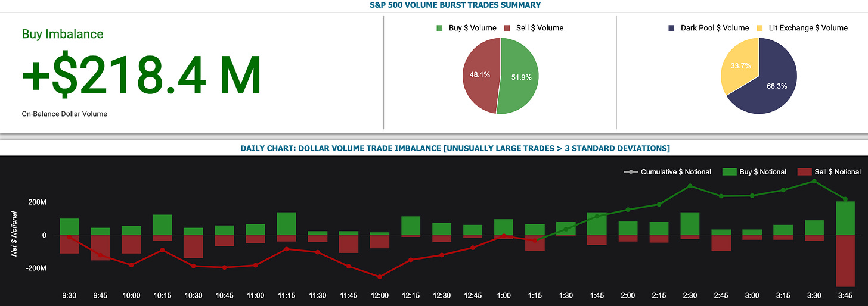The image size is (868, 306).
Task: Click the cumulative line point at 3:30
Action: point(814,181)
